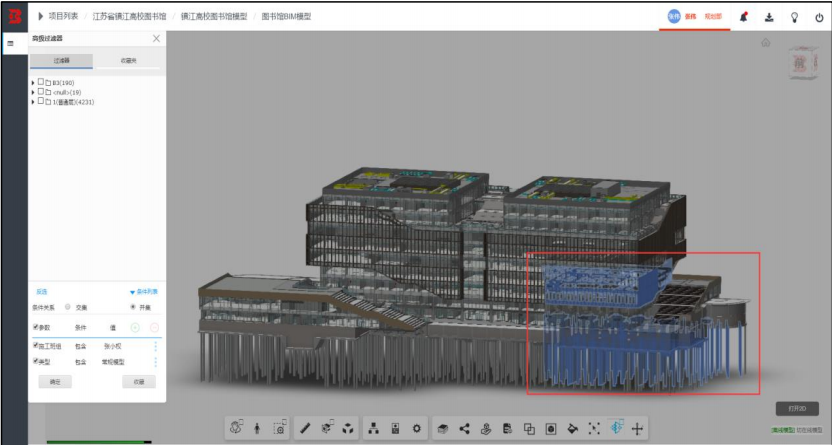This screenshot has width=832, height=445.
Task: Expand breadcrumb arrow before 项目列表
Action: pos(40,16)
